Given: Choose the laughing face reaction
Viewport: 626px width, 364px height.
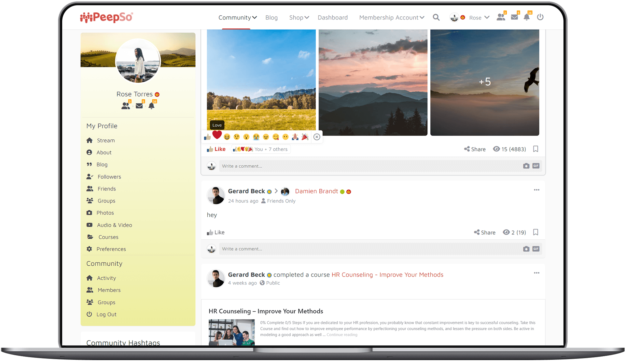Looking at the screenshot, I should click(227, 137).
